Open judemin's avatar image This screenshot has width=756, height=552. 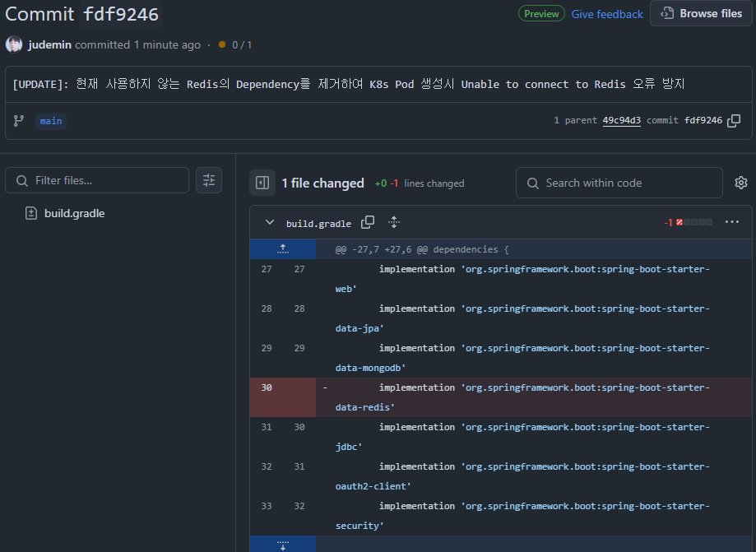pos(14,44)
